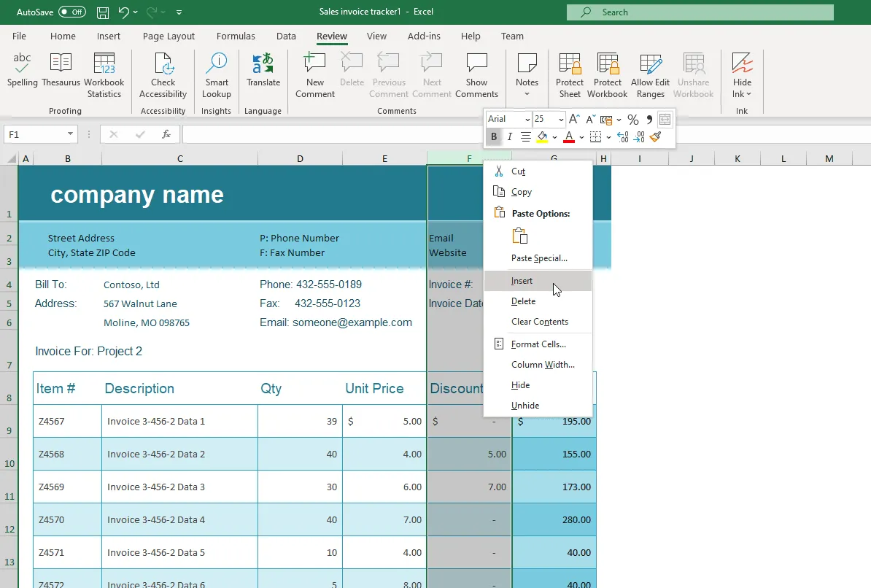Select Hide in the context menu
The width and height of the screenshot is (871, 588).
point(521,385)
